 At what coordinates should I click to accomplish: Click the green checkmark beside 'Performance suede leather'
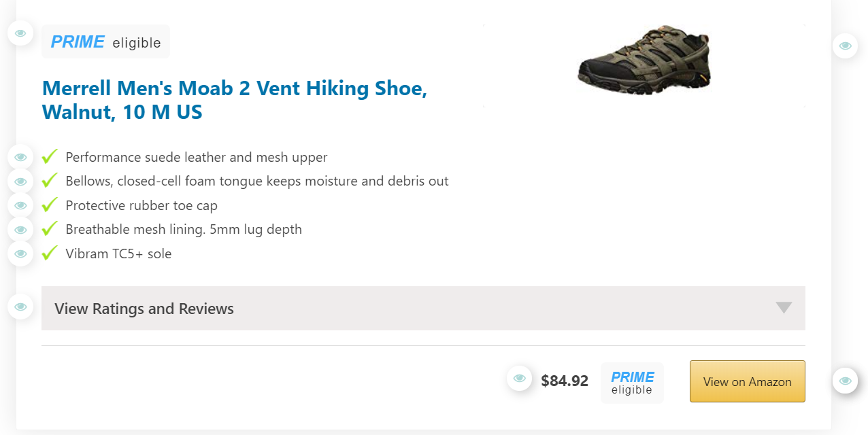click(49, 156)
